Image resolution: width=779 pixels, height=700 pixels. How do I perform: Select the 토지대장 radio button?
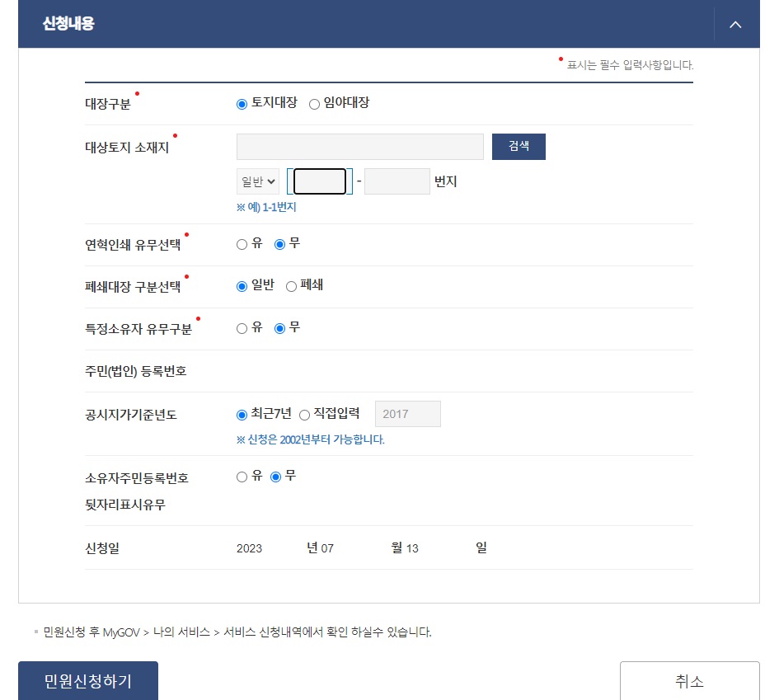point(242,104)
